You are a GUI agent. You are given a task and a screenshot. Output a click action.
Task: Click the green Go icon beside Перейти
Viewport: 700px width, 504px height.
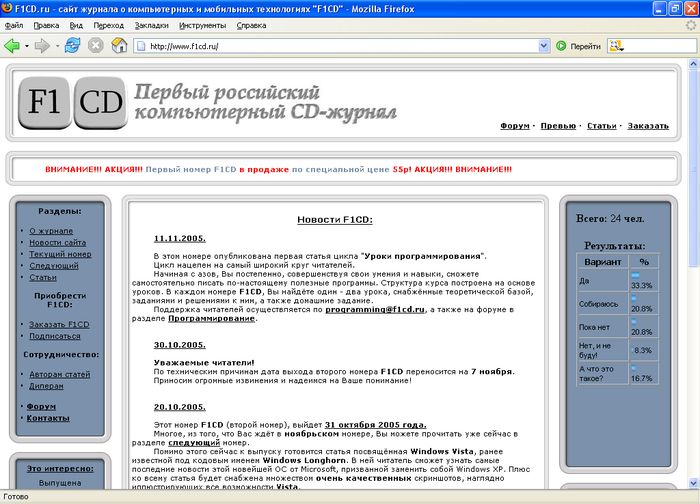point(561,46)
